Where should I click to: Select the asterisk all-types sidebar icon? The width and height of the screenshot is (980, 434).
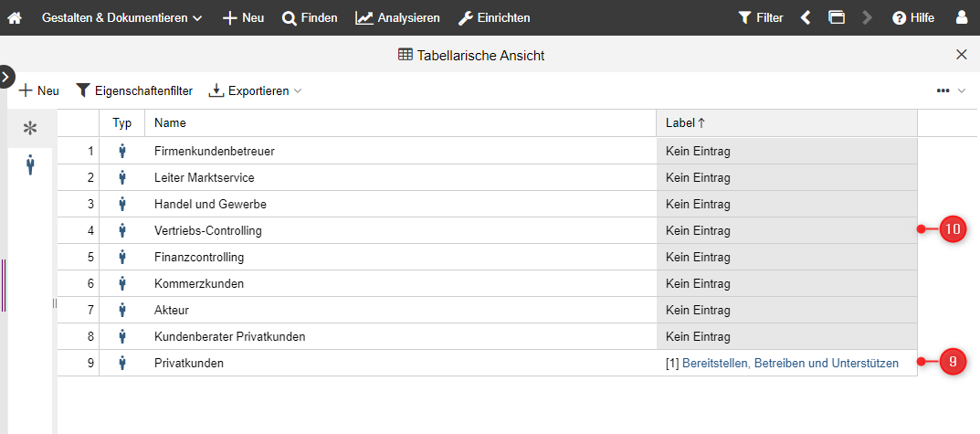coord(30,129)
